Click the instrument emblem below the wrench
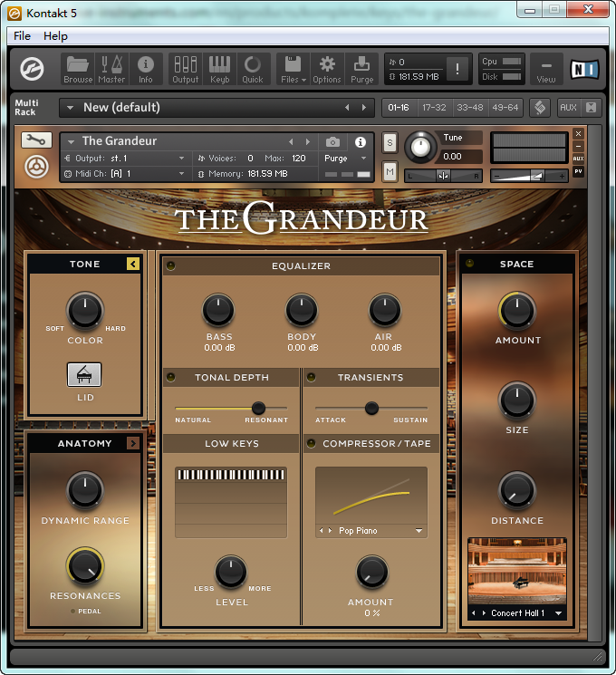616x675 pixels. (x=36, y=167)
